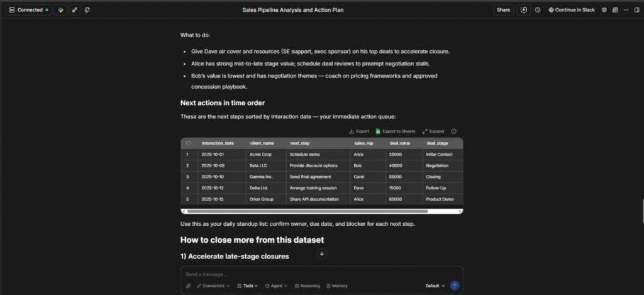Click Export to Sheets above the table
Image resolution: width=644 pixels, height=295 pixels.
(395, 131)
